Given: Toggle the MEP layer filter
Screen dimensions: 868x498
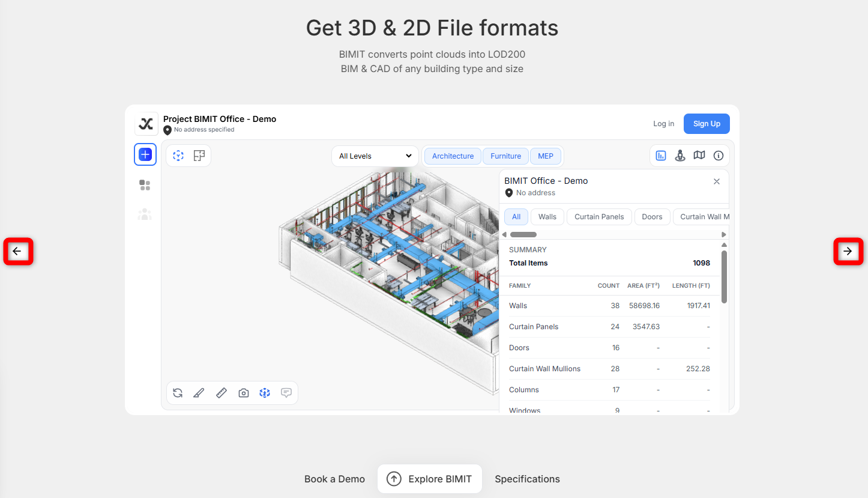Looking at the screenshot, I should pos(546,156).
